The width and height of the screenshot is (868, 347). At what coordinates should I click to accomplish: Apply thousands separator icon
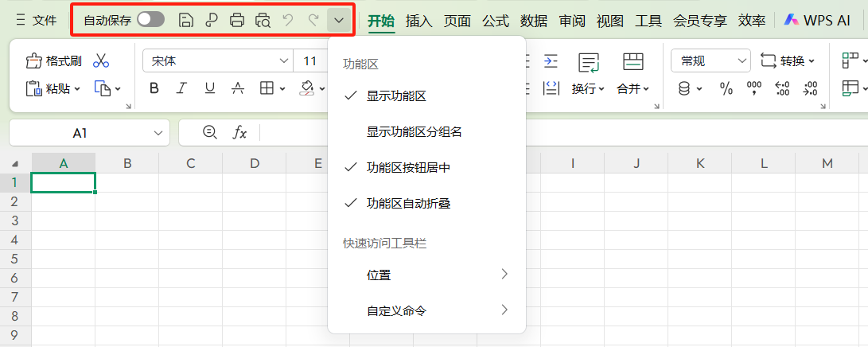pyautogui.click(x=754, y=88)
